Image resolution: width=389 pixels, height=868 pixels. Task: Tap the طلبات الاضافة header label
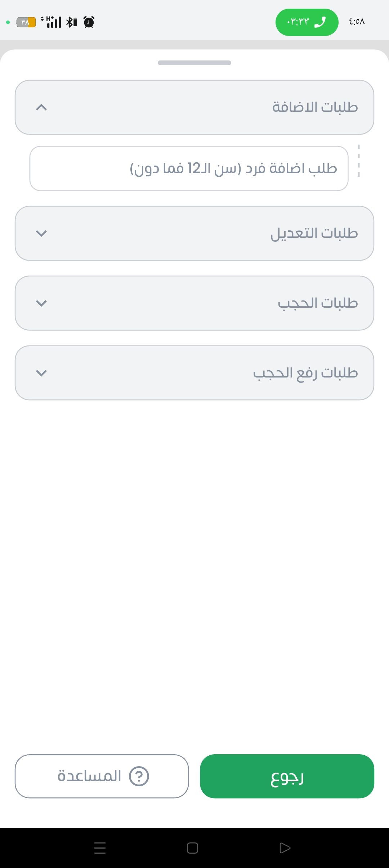pos(315,107)
